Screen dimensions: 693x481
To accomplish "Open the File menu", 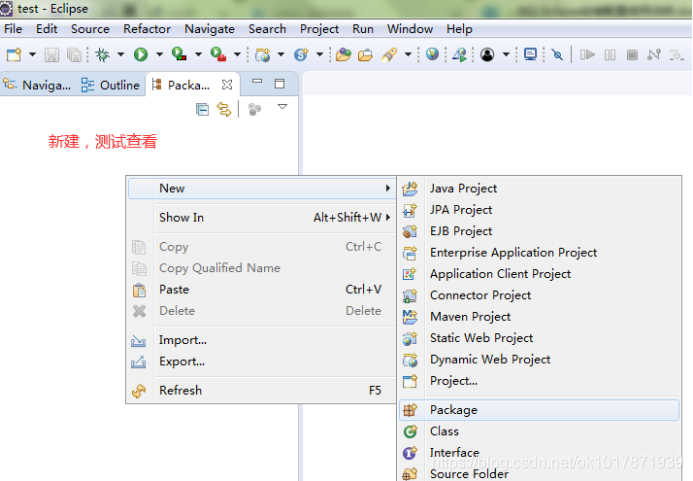I will [x=13, y=29].
